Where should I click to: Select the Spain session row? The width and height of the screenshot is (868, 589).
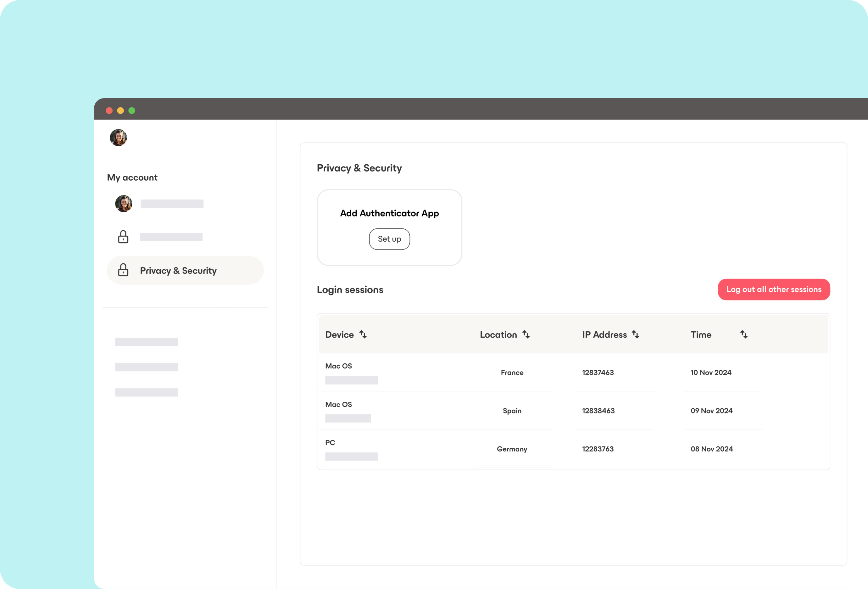point(512,410)
